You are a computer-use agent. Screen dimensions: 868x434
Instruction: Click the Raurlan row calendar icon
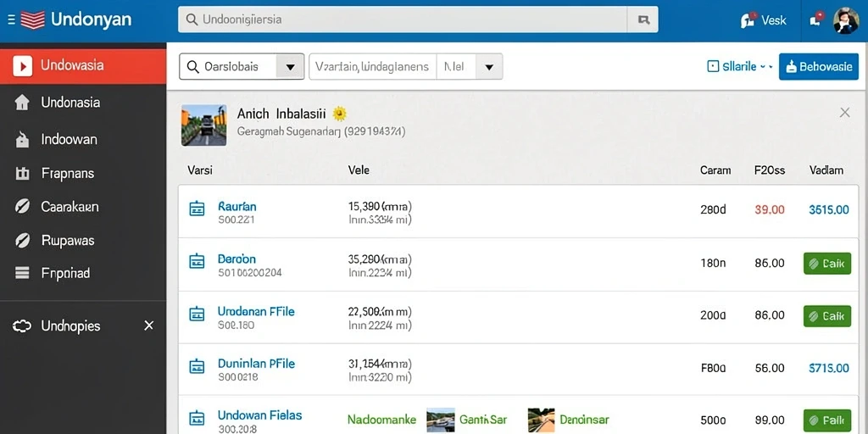[197, 209]
